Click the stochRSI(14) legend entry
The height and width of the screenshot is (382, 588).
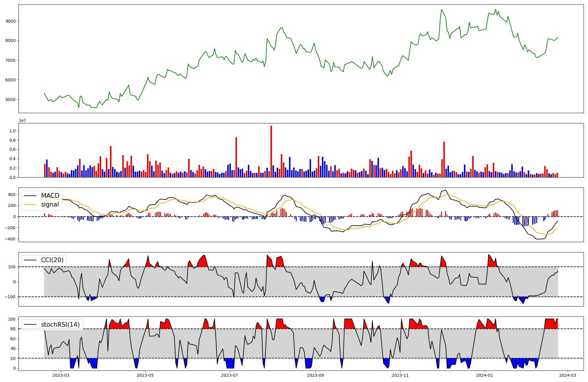click(x=60, y=324)
